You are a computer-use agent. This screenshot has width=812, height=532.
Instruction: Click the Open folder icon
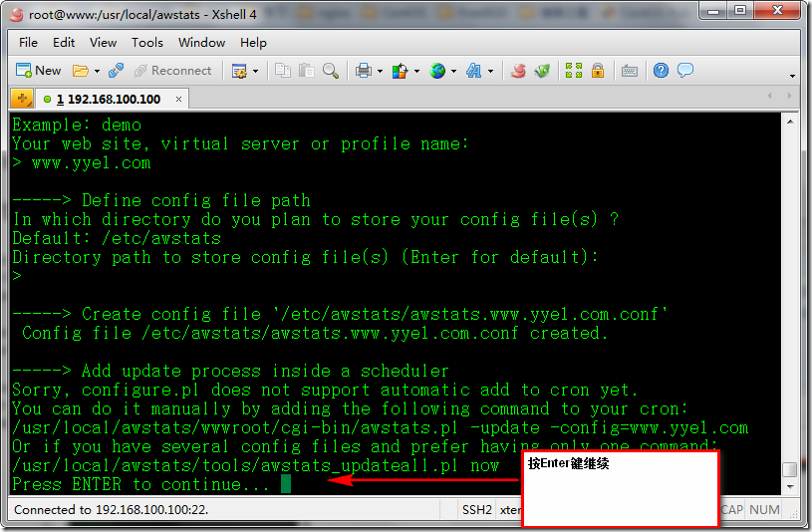[81, 71]
